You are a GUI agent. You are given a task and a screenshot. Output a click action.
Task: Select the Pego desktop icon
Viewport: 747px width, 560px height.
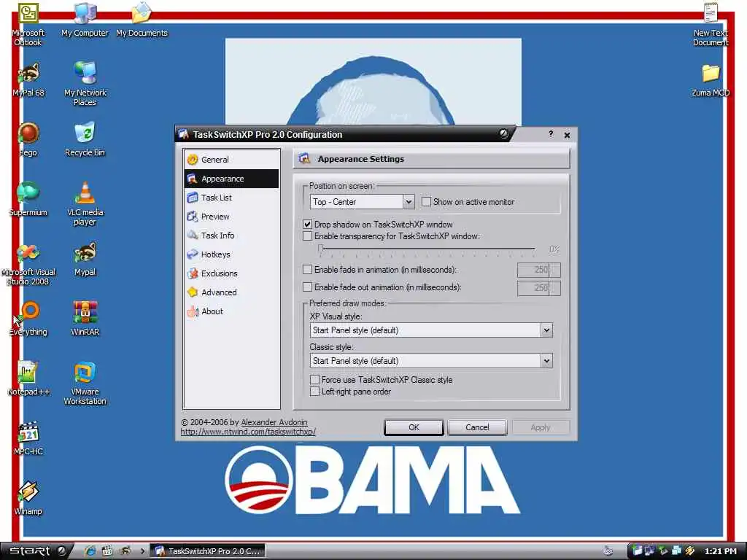point(28,140)
